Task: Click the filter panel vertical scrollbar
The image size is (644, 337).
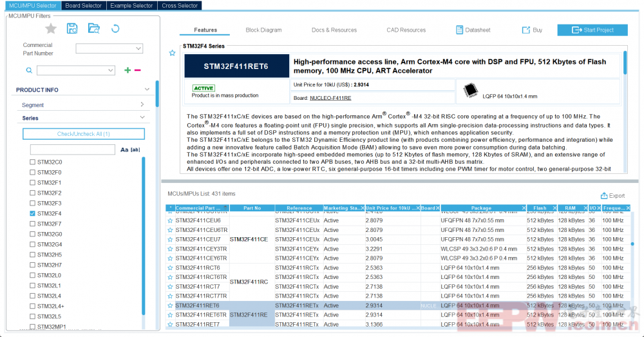Action: click(x=157, y=93)
